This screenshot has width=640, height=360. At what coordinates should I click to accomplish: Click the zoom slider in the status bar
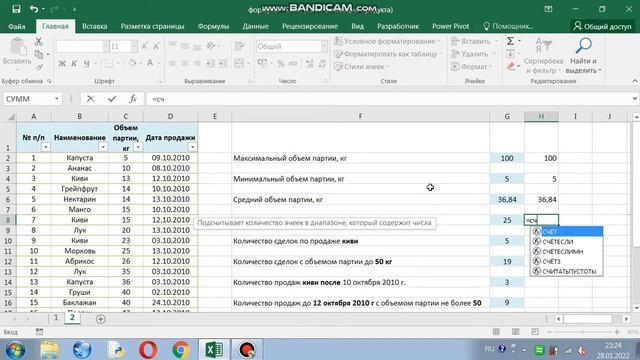point(583,332)
